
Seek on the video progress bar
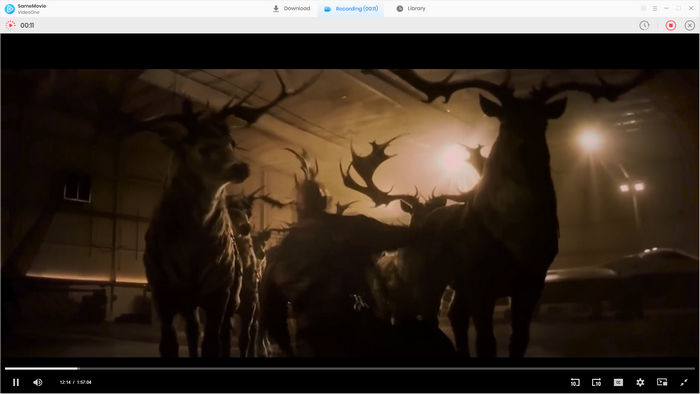point(350,369)
